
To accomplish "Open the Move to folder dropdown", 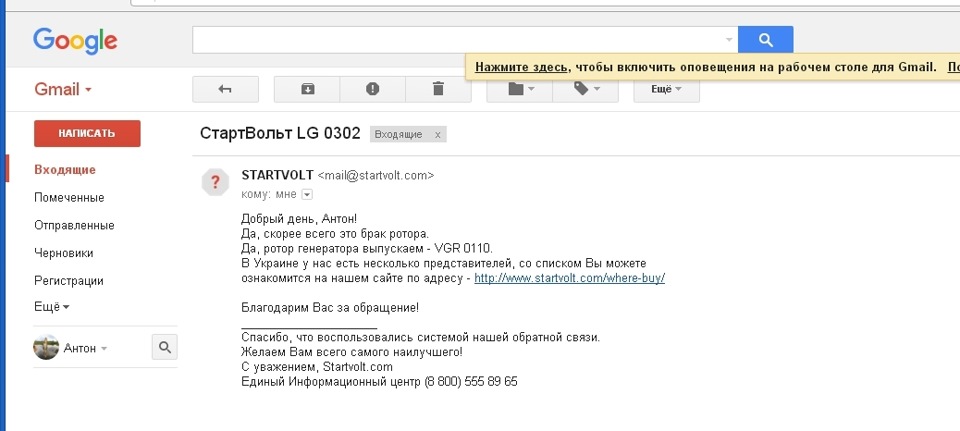I will click(x=520, y=89).
